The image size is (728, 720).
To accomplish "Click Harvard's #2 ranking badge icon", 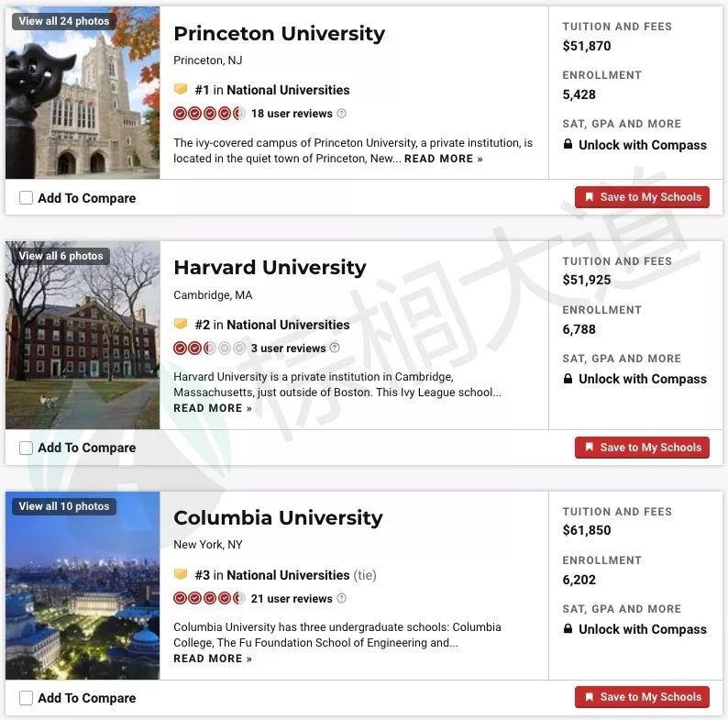I will tap(181, 324).
